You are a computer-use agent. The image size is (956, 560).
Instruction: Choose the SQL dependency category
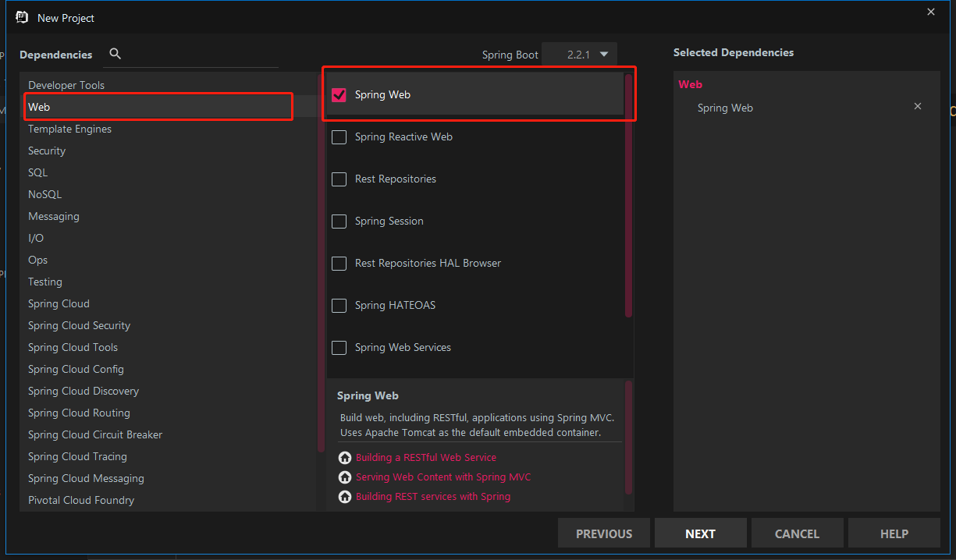(x=37, y=173)
